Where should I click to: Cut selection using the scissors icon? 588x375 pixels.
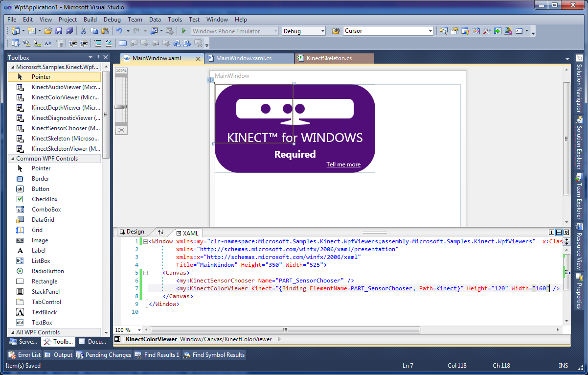(84, 31)
